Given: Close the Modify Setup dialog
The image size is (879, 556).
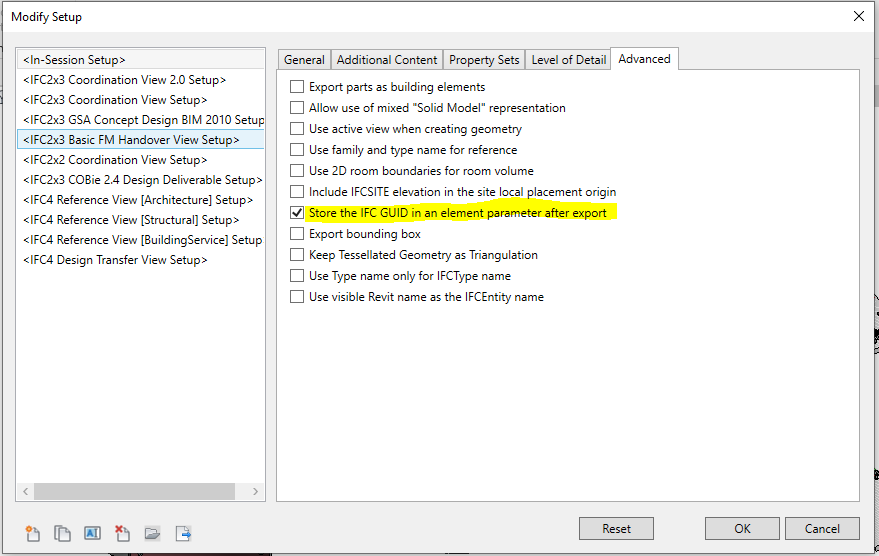Looking at the screenshot, I should (857, 16).
